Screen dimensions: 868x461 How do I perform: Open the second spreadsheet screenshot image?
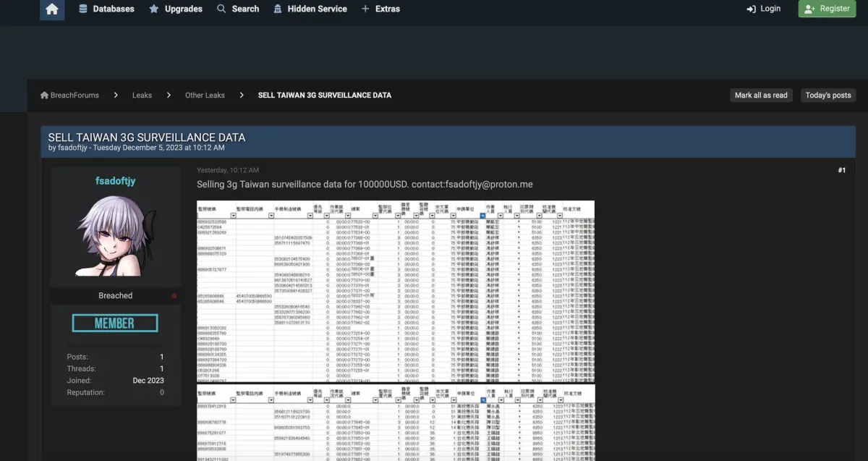coord(396,423)
